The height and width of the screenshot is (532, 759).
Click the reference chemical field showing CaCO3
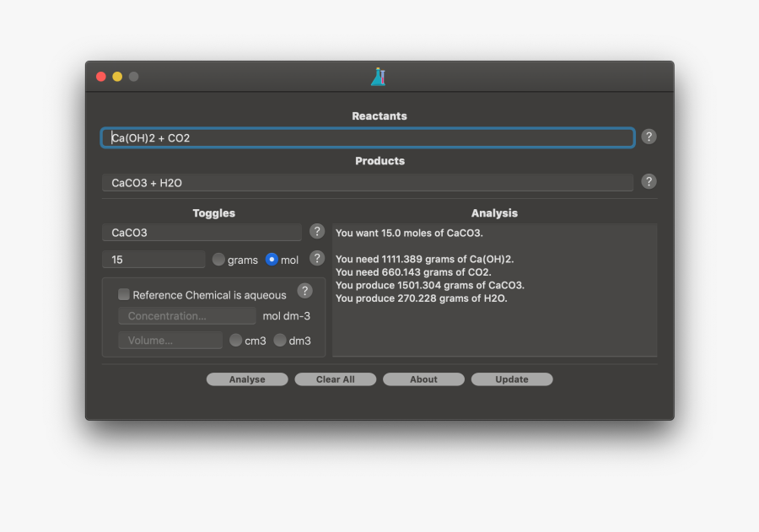pyautogui.click(x=202, y=233)
